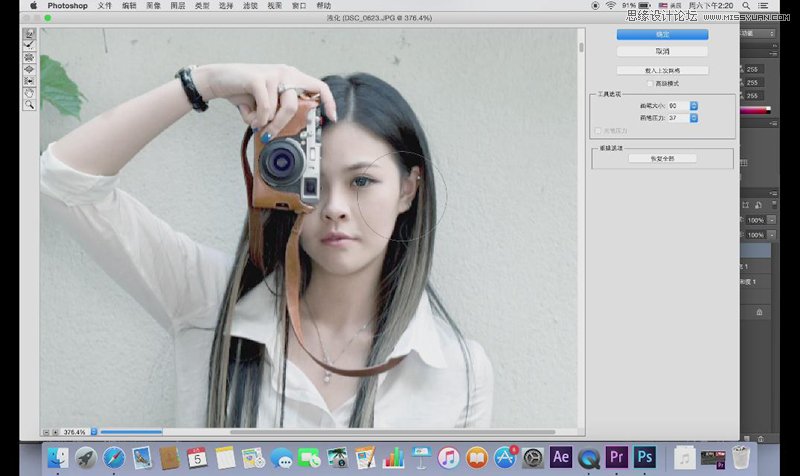Click the zoom out minus button
Viewport: 800px width, 476px height.
pos(46,432)
